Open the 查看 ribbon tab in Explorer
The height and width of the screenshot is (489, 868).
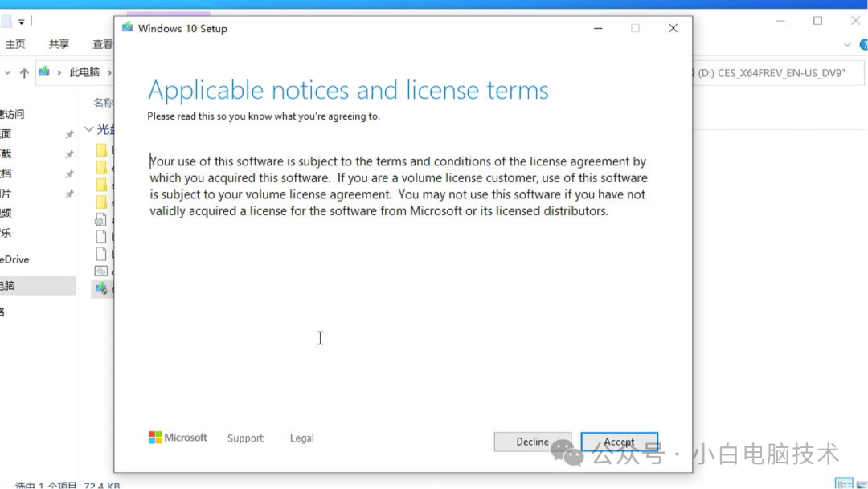102,44
